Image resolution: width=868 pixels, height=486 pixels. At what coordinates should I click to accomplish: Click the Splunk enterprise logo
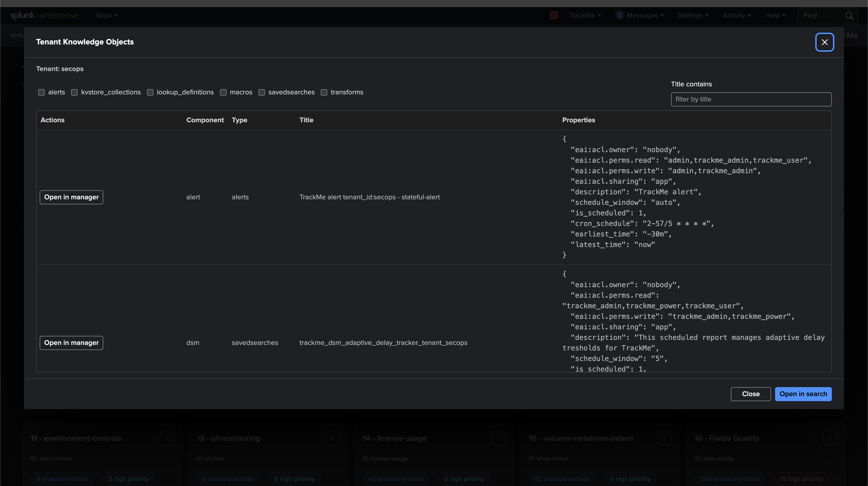point(44,16)
